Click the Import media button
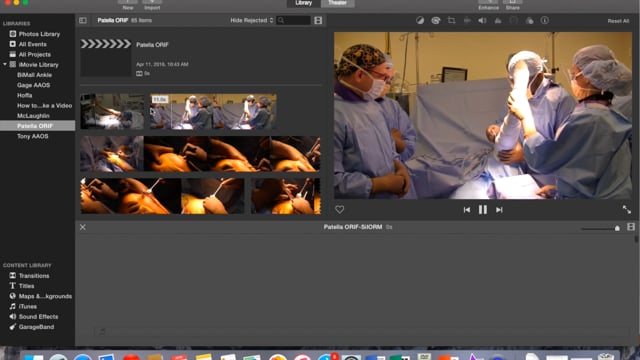640x360 pixels. point(152,5)
